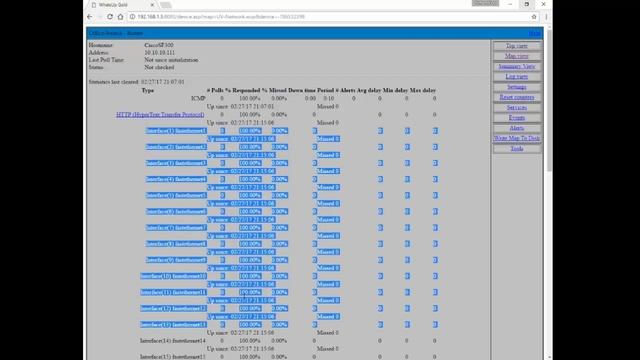Screen dimensions: 640x360
Task: Open the Log view
Action: (x=517, y=76)
